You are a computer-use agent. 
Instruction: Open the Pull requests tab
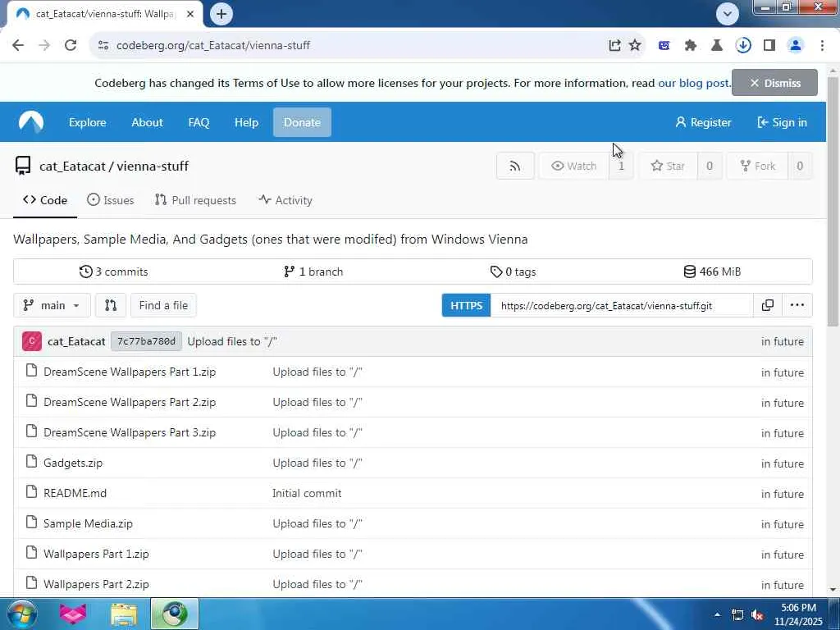pos(195,200)
